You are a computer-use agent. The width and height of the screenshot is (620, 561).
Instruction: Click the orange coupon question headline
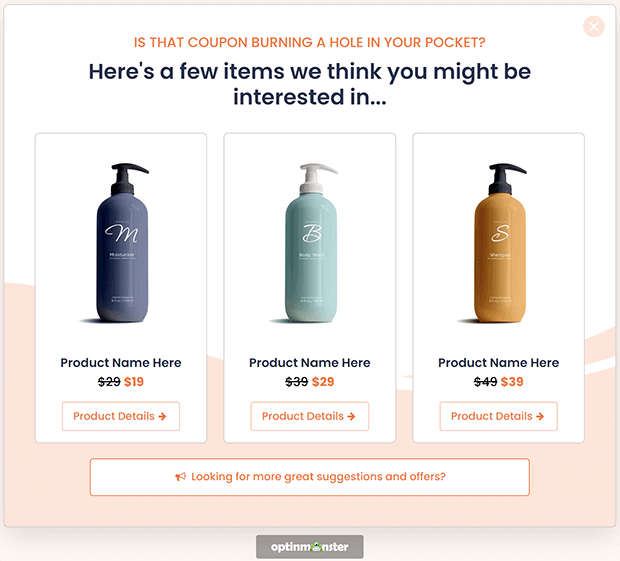click(310, 42)
